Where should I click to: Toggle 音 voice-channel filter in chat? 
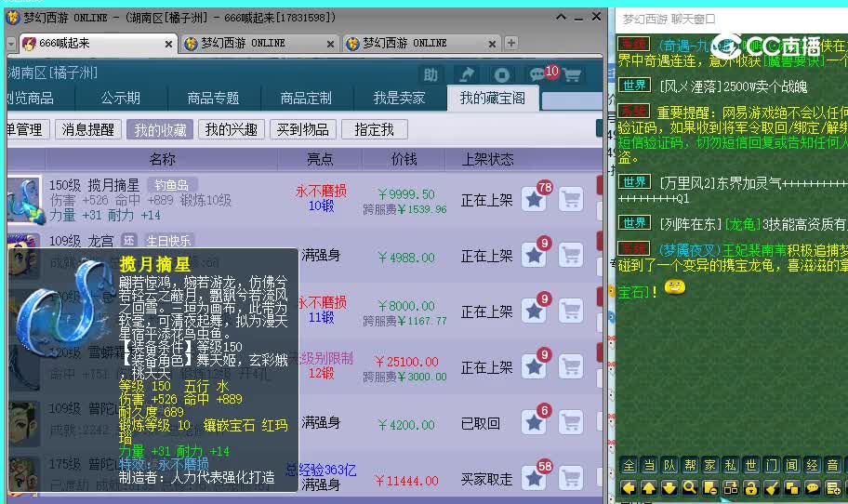833,465
